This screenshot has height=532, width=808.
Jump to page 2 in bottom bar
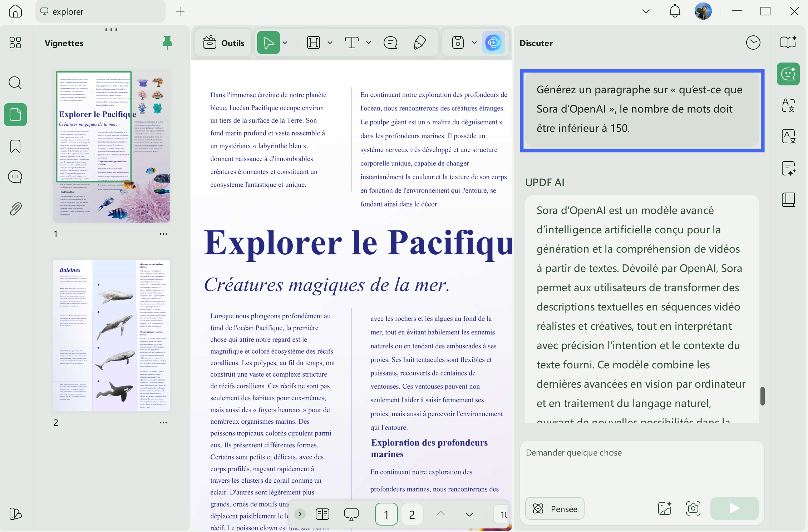click(x=412, y=514)
